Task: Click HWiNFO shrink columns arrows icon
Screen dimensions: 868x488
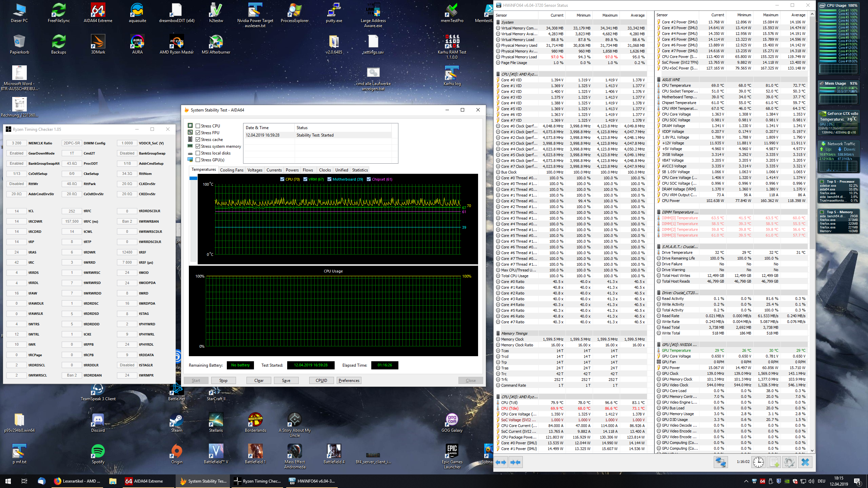Action: [515, 462]
